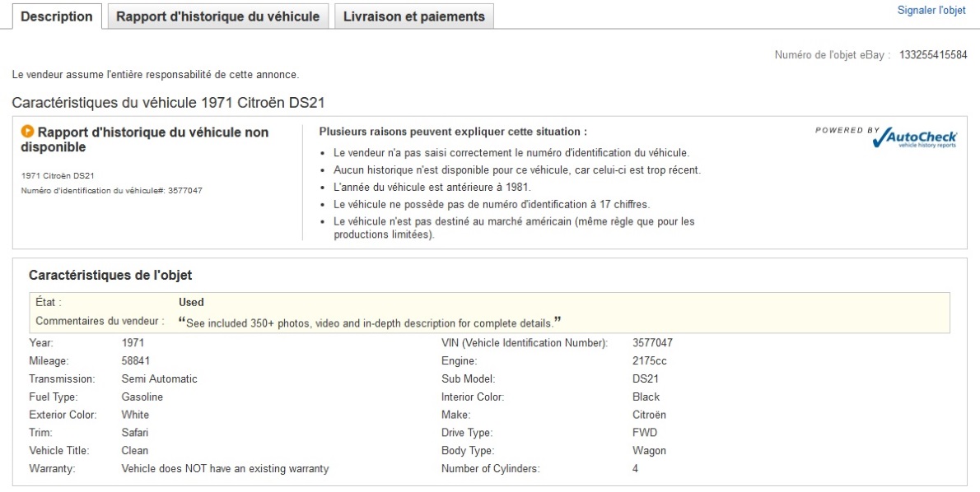Select the Year value 1971
980x492 pixels.
pos(133,343)
